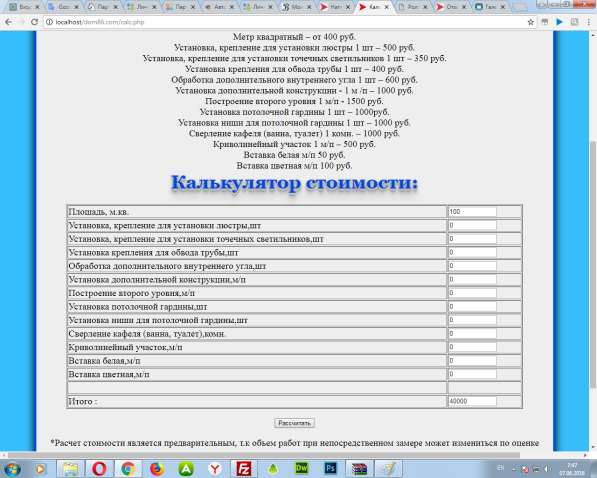This screenshot has height=478, width=597.
Task: Switch to the "Гал" browser tab
Action: point(491,7)
